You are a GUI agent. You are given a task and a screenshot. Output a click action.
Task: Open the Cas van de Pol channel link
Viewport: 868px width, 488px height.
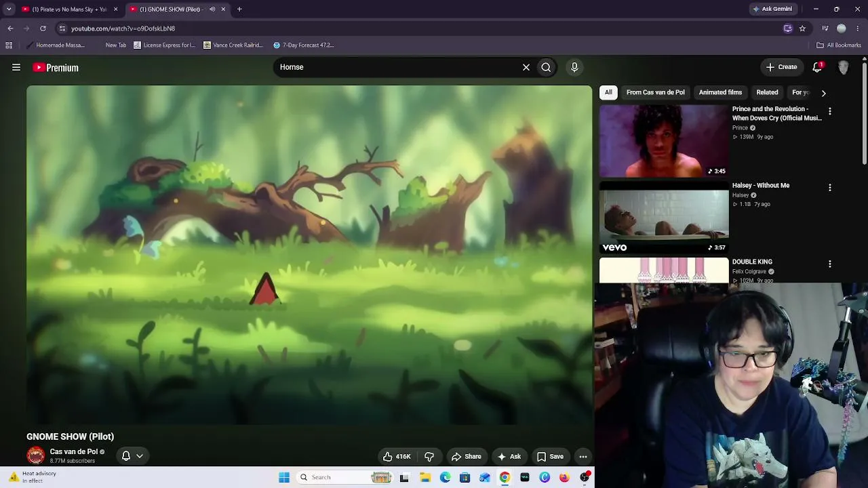pos(74,452)
